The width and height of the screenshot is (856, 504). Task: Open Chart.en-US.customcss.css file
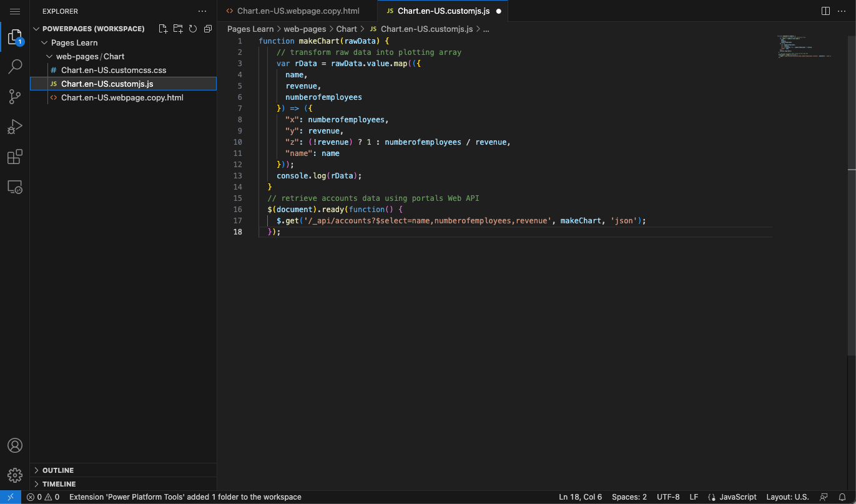click(113, 70)
